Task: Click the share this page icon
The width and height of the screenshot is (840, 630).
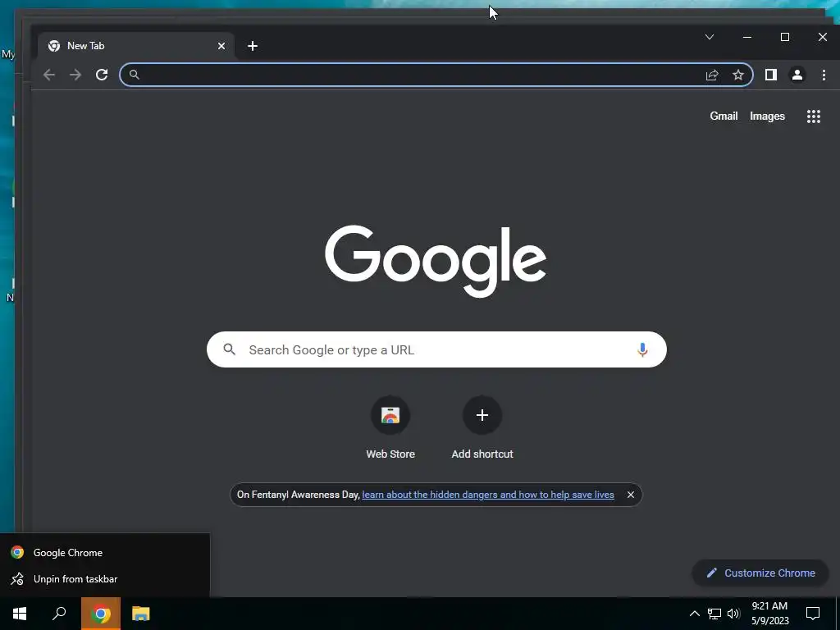Action: pyautogui.click(x=712, y=75)
